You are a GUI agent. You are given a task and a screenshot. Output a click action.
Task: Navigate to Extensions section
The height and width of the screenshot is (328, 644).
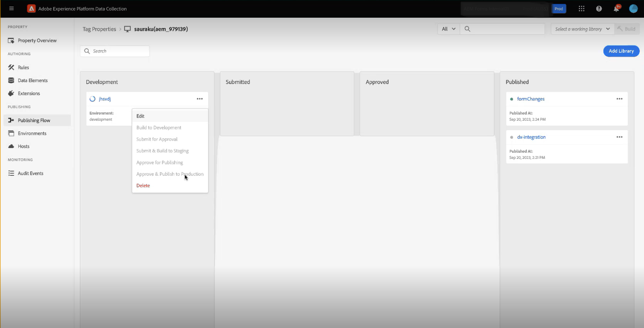point(37,93)
